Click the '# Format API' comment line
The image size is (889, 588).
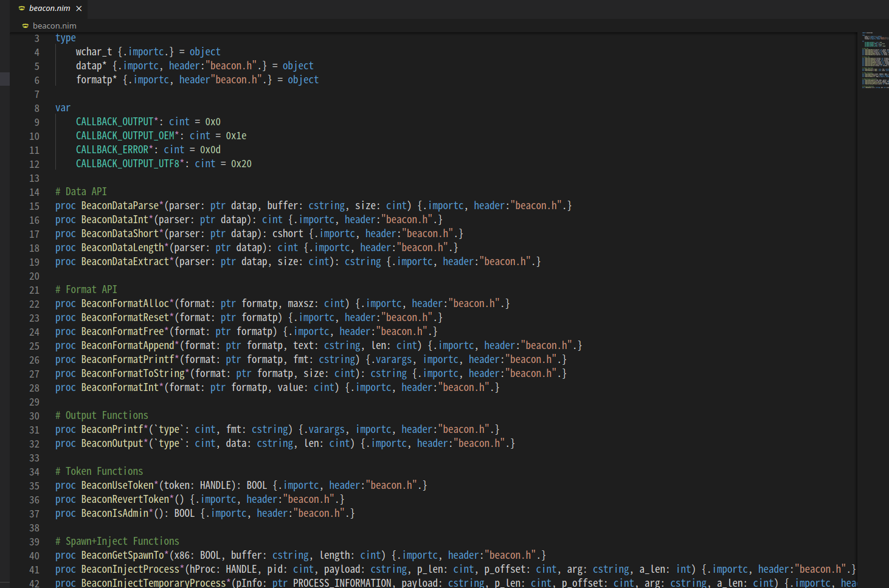pyautogui.click(x=86, y=289)
